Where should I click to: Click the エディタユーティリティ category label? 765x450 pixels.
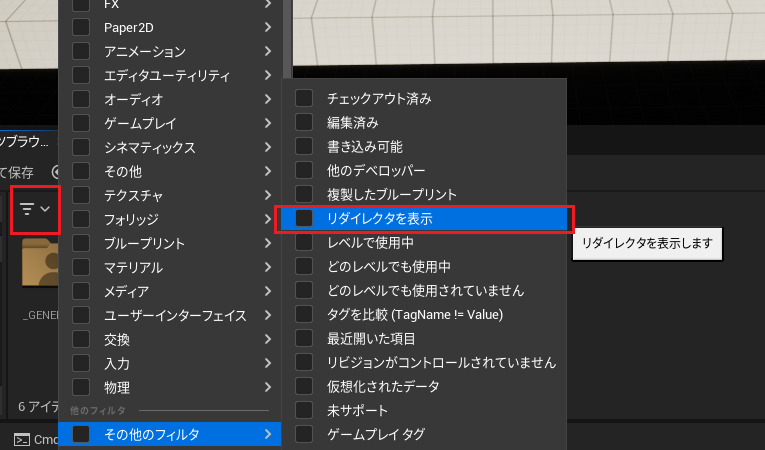point(167,76)
